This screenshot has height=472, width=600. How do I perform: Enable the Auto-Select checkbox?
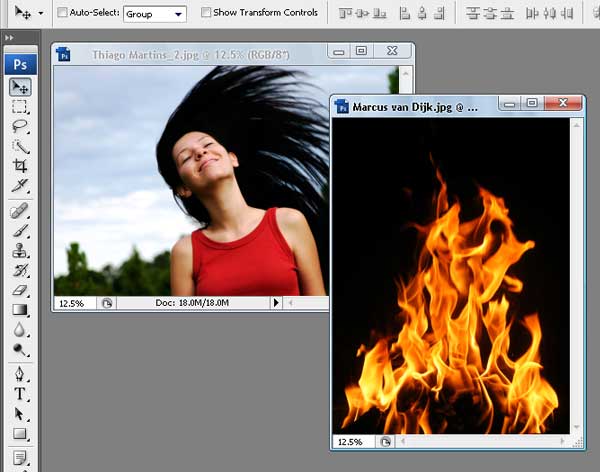63,13
